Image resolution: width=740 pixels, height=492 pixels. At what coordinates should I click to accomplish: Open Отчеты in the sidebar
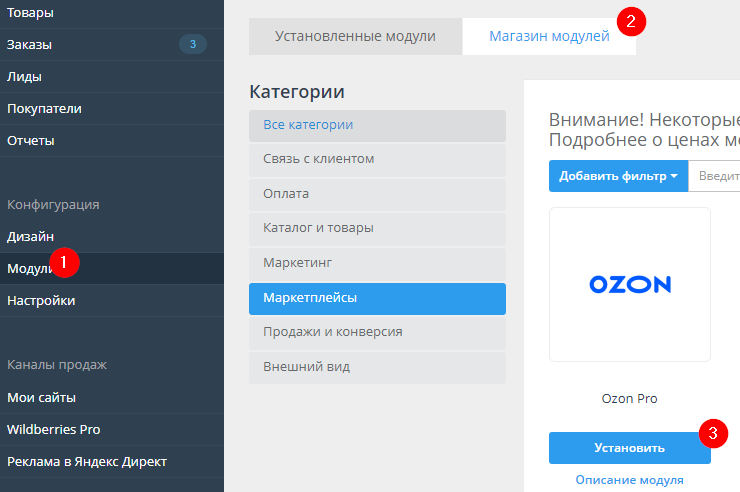click(x=111, y=141)
